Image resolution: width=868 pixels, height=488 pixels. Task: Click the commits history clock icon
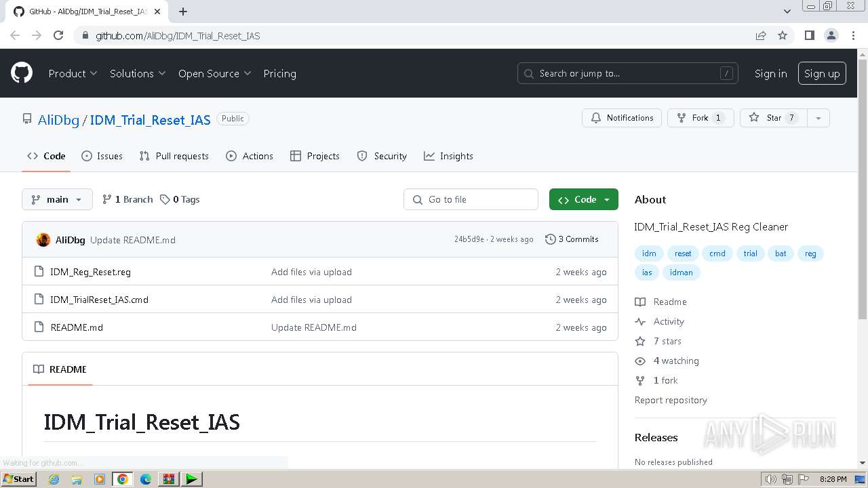point(551,239)
